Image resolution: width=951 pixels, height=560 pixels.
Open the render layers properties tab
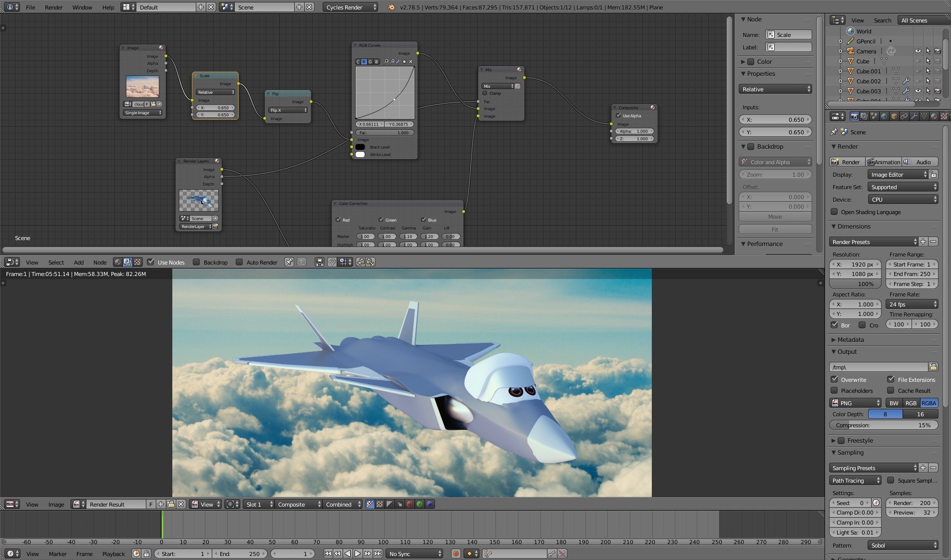(x=864, y=116)
